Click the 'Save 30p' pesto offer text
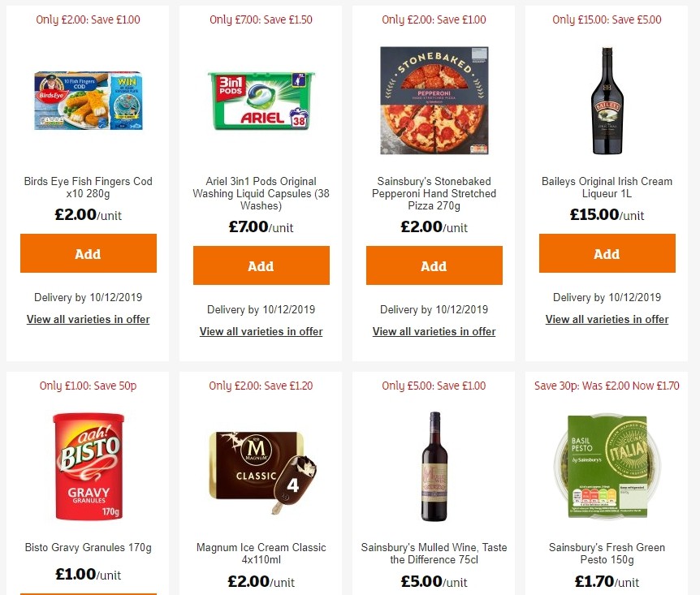This screenshot has width=700, height=595. (607, 386)
